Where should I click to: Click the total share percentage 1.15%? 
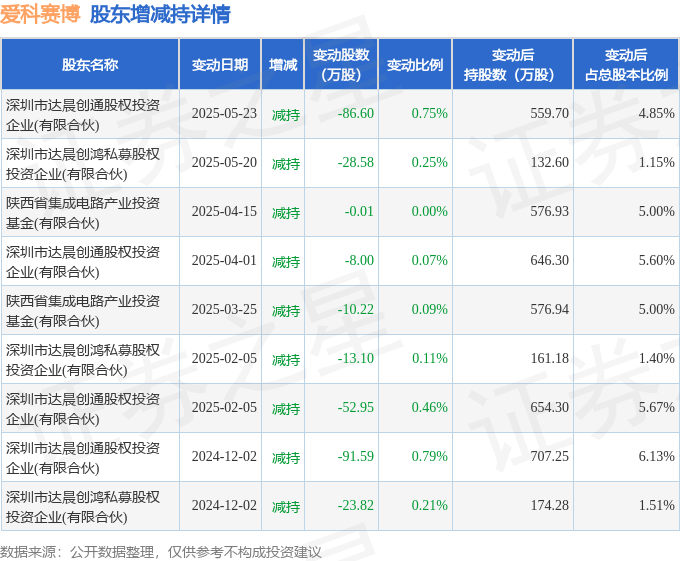coord(657,163)
